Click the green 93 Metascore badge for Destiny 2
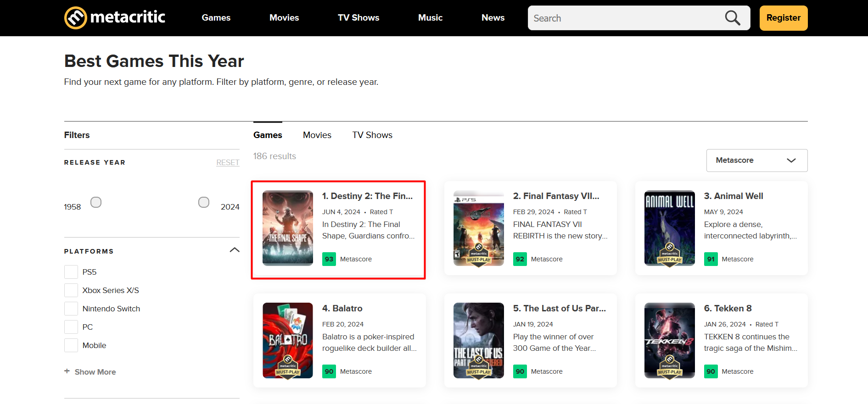Screen dimensions: 868x404 329,259
